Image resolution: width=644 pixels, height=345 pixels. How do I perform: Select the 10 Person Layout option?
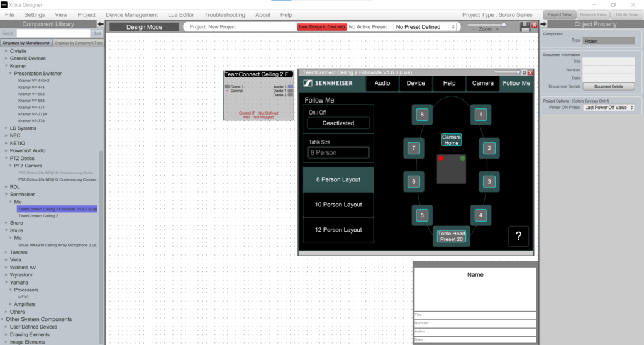338,205
